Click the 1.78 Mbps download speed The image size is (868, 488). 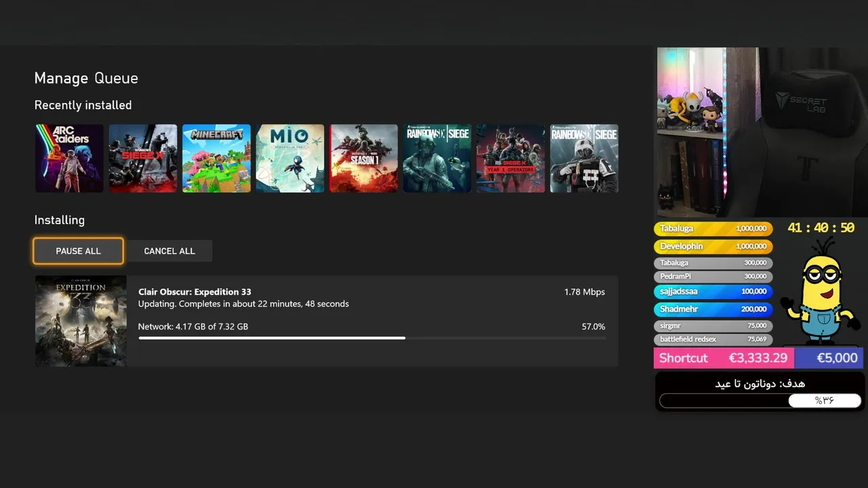[x=585, y=291]
